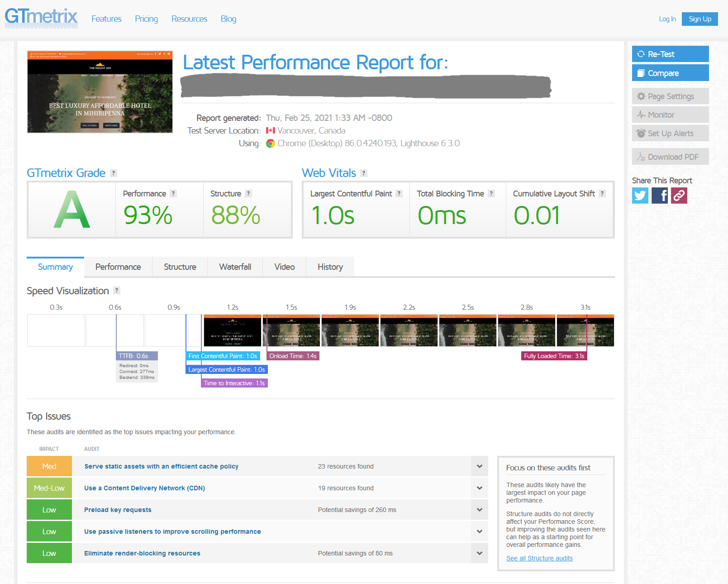Expand the 'Serve static assets' audit
The width and height of the screenshot is (728, 584).
pyautogui.click(x=479, y=466)
